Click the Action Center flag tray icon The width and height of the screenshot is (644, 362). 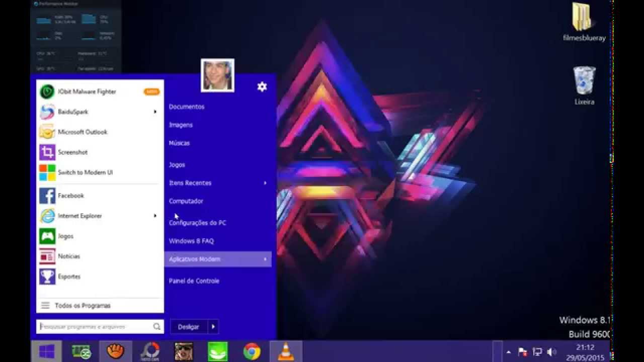coord(523,352)
